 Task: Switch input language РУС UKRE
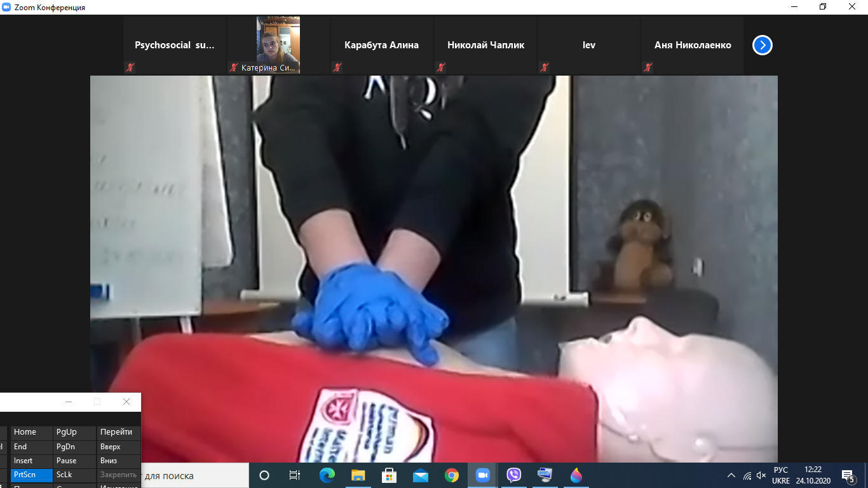(781, 475)
